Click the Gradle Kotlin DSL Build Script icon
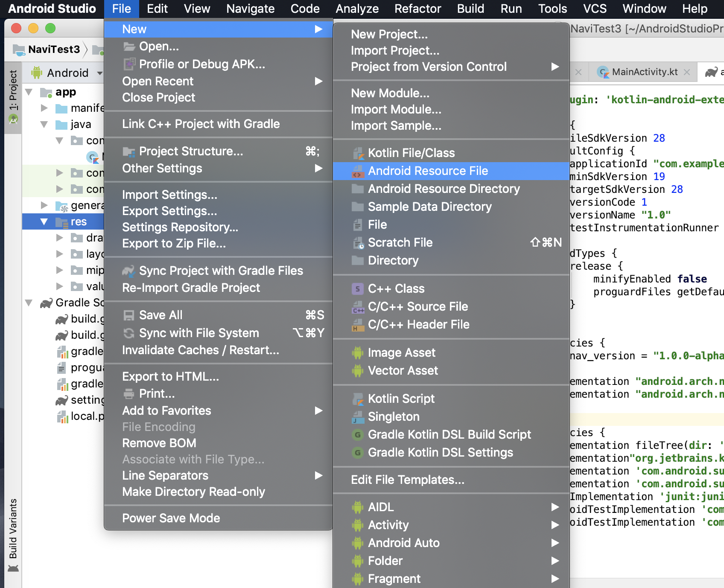Screen dimensions: 724x588 pyautogui.click(x=358, y=435)
